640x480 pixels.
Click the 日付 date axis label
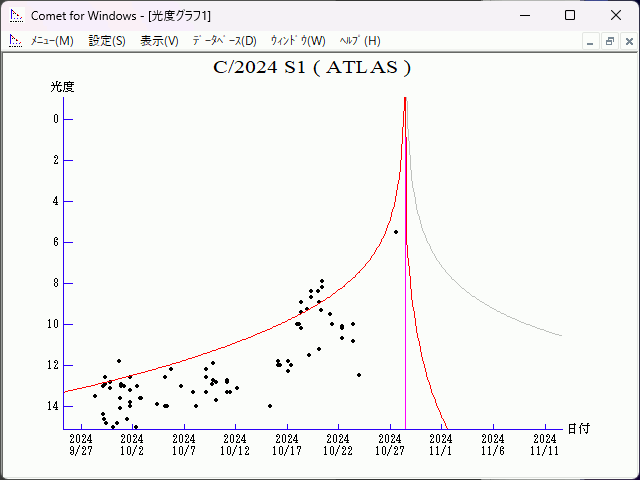coord(578,428)
